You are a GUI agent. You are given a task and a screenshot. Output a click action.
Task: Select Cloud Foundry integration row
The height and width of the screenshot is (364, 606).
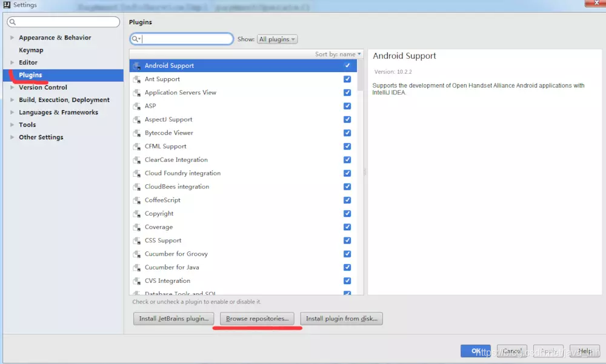pos(243,173)
